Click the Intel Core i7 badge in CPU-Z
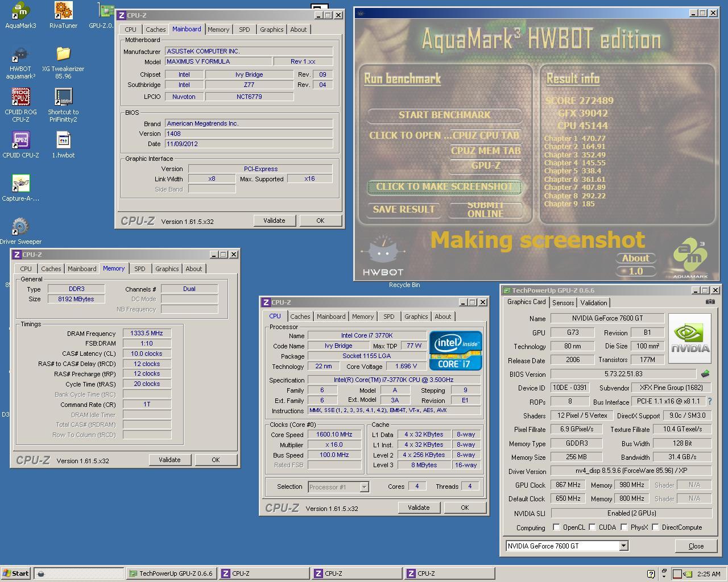Viewport: 728px width, 582px height. [x=456, y=351]
